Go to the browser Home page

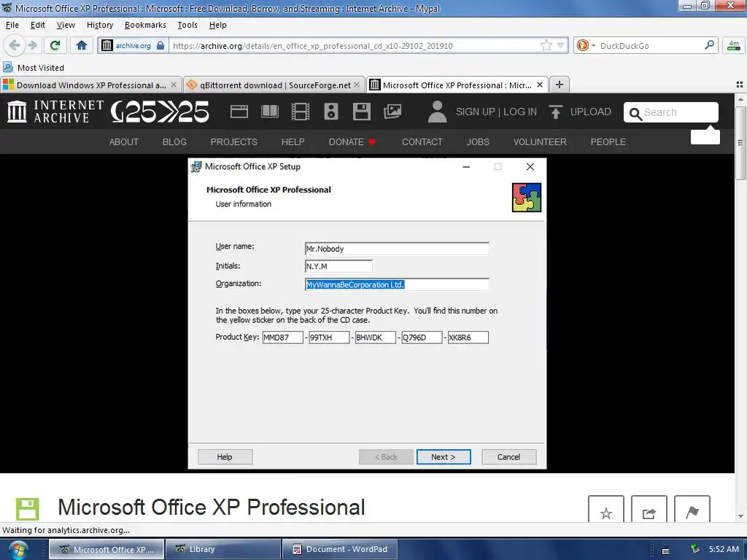click(x=82, y=46)
